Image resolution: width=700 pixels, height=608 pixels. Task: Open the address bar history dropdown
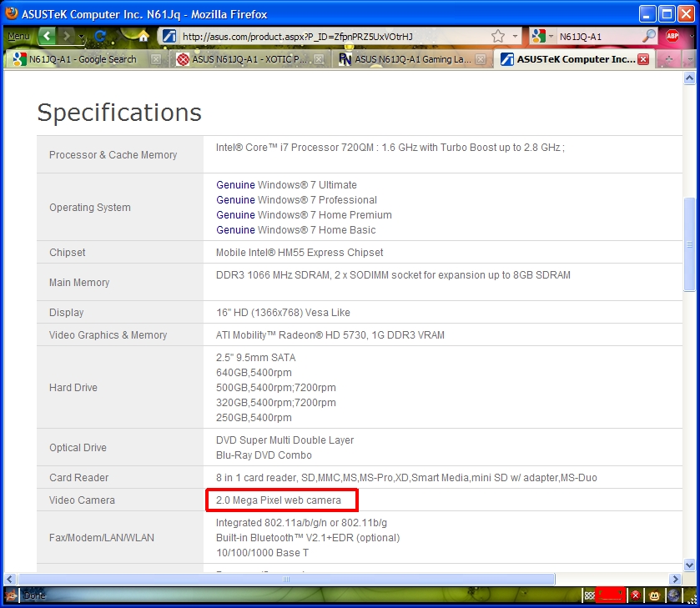(515, 36)
